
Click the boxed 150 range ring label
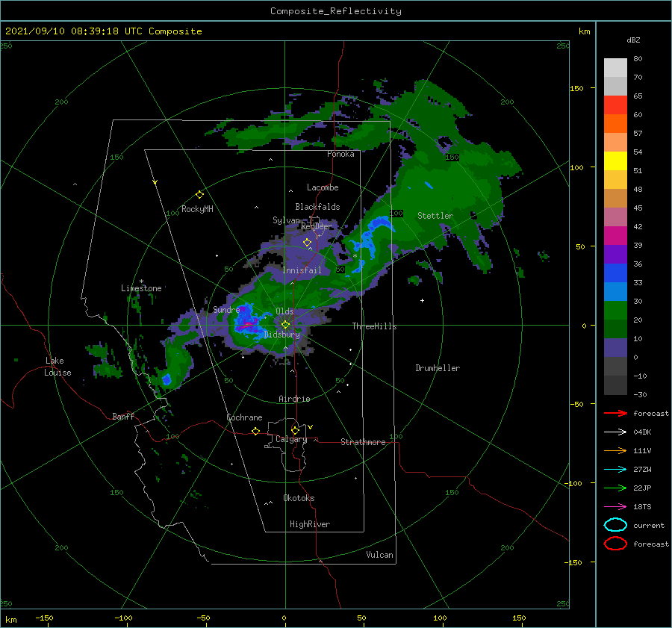click(x=452, y=158)
